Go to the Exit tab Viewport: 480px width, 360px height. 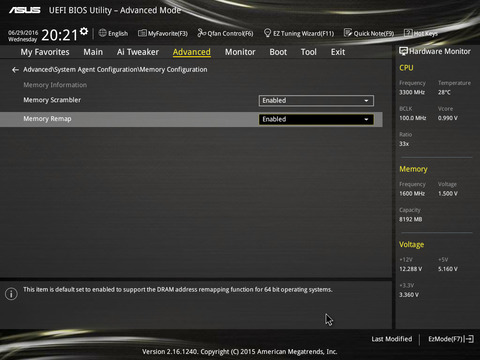(338, 52)
